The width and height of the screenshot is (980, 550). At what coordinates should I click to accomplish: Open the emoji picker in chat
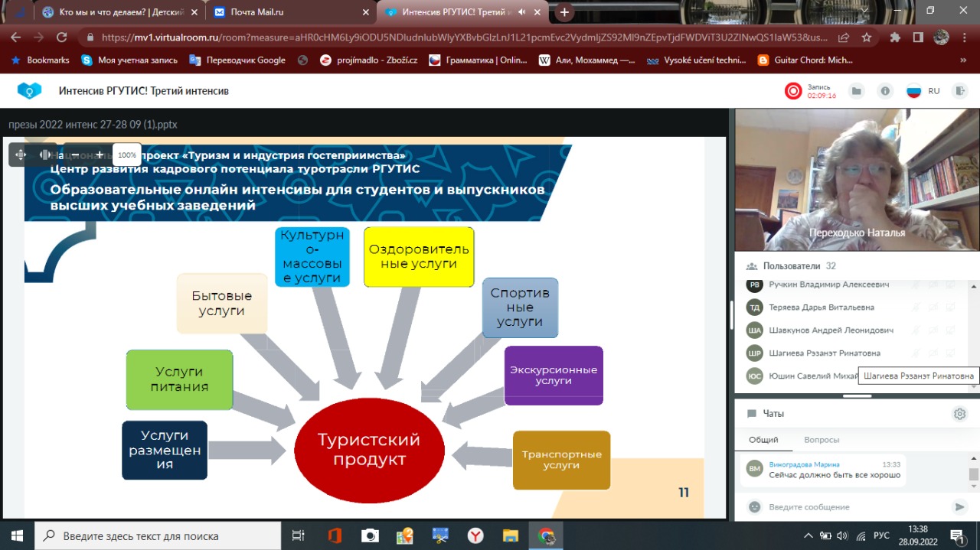(755, 506)
